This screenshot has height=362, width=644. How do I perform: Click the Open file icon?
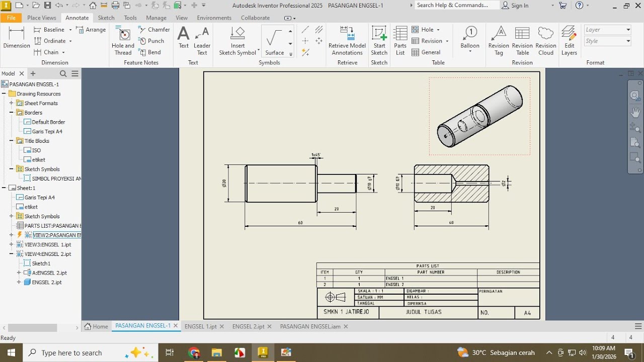tap(36, 6)
